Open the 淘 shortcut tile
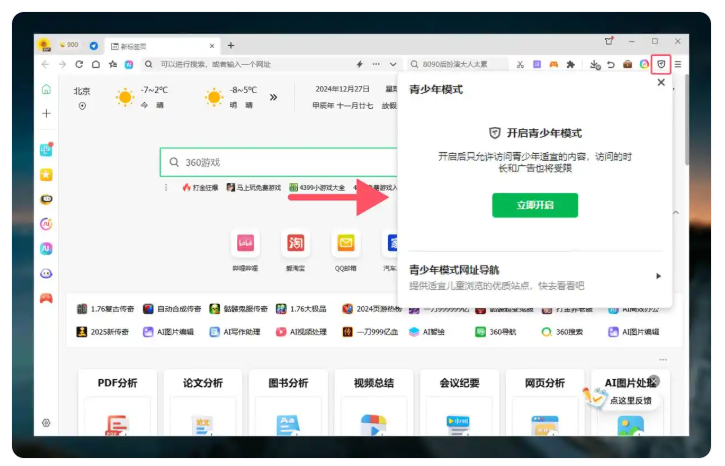The image size is (725, 466). (x=295, y=243)
